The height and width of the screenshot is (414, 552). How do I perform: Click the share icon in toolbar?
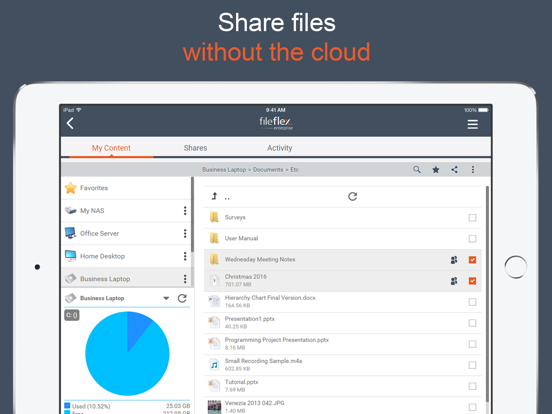click(454, 170)
